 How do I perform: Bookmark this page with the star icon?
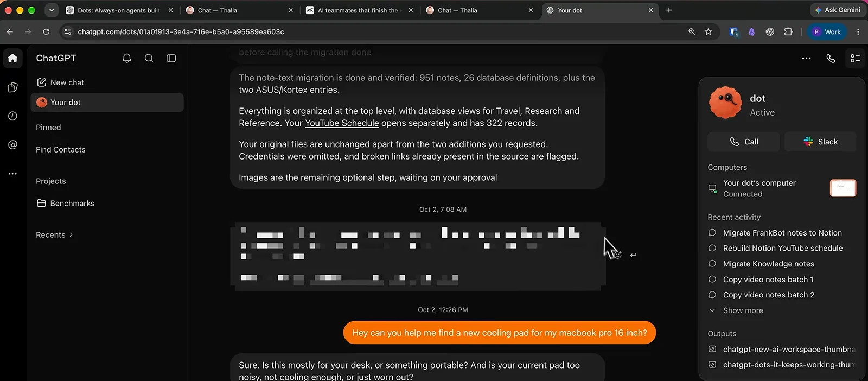point(709,32)
